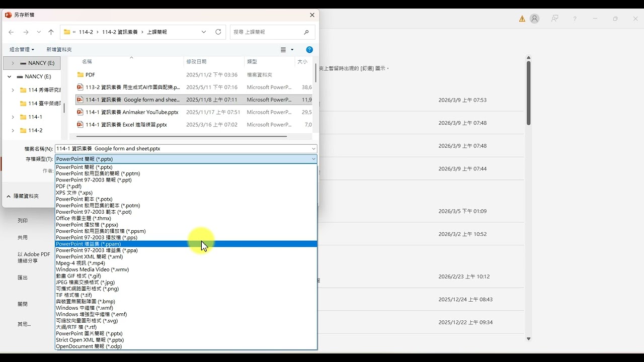This screenshot has width=644, height=362.
Task: Choose PowerPoint 97-2003 簡報 (*.ppt)
Action: point(186,180)
